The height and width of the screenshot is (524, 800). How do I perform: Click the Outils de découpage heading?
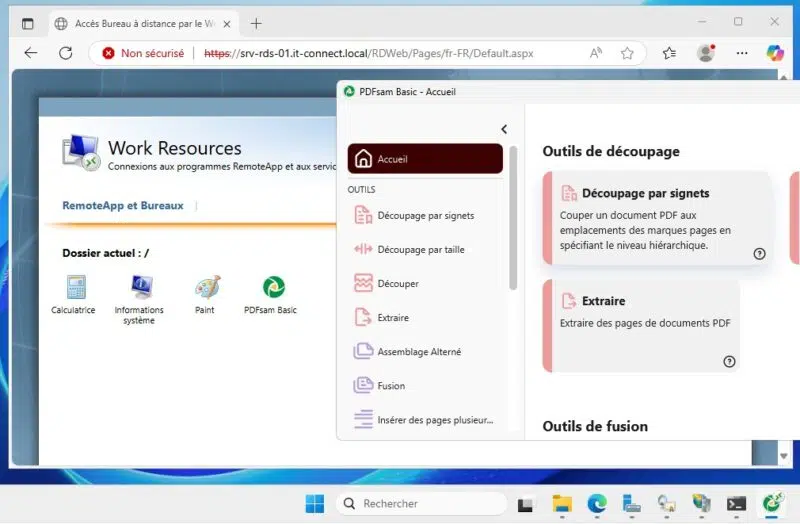611,152
